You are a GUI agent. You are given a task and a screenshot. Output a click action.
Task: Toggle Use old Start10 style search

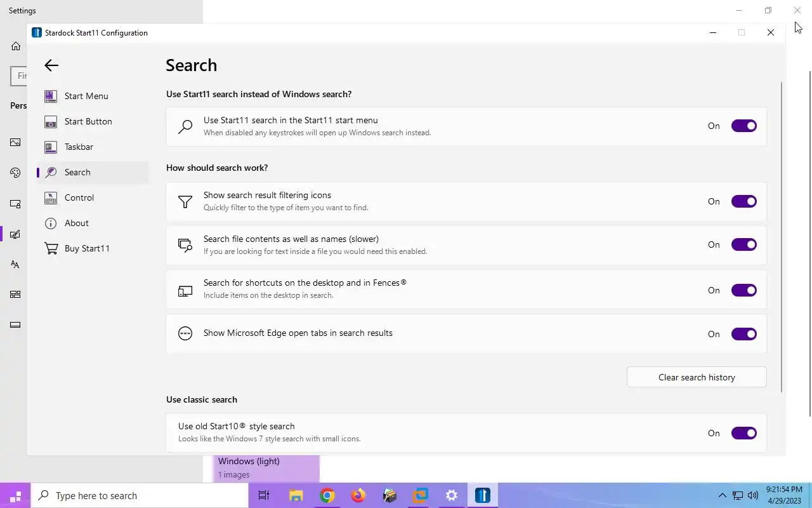tap(744, 433)
